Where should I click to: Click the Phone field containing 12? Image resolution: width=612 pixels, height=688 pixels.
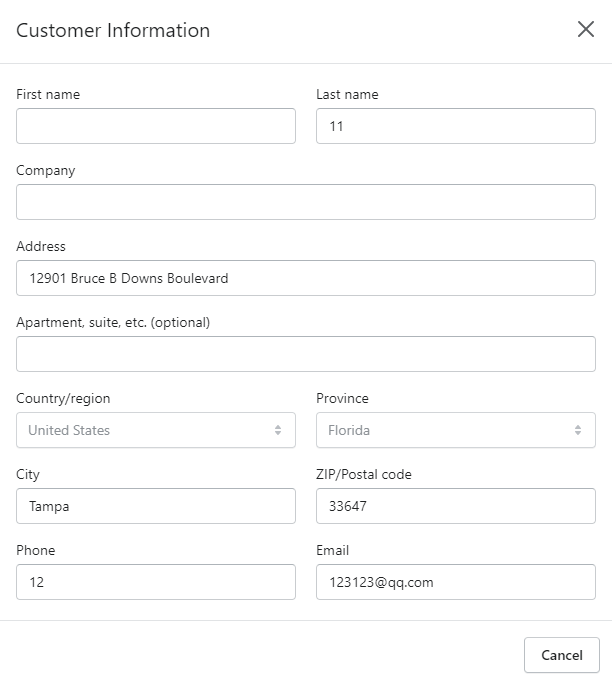point(156,582)
